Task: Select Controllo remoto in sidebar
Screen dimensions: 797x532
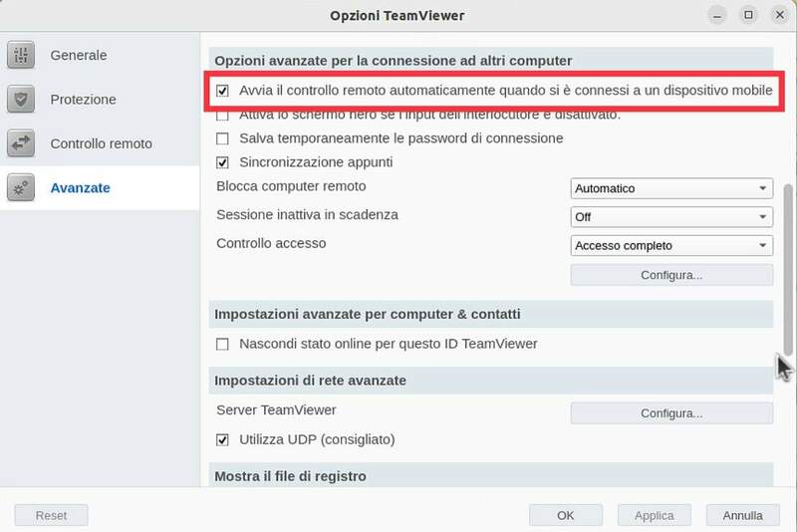Action: (x=101, y=143)
